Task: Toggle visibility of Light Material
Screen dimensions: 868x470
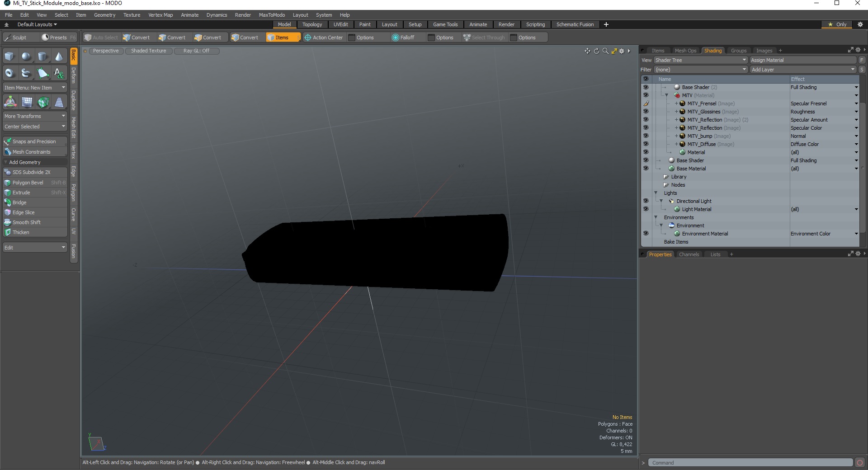Action: point(646,209)
